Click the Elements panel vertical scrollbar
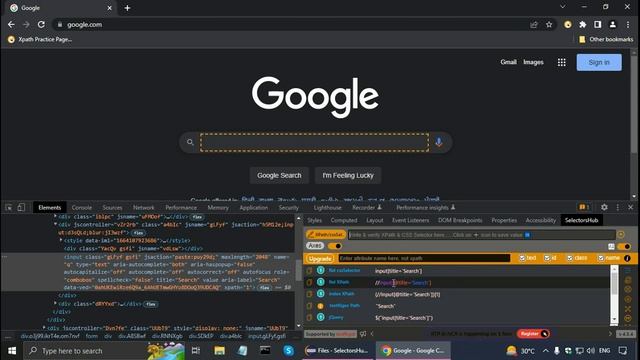This screenshot has height=360, width=640. coord(298,270)
